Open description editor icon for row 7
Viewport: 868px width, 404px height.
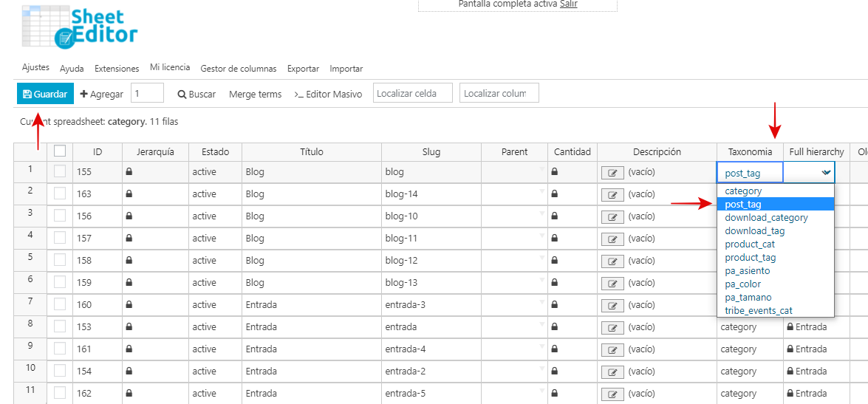(612, 306)
